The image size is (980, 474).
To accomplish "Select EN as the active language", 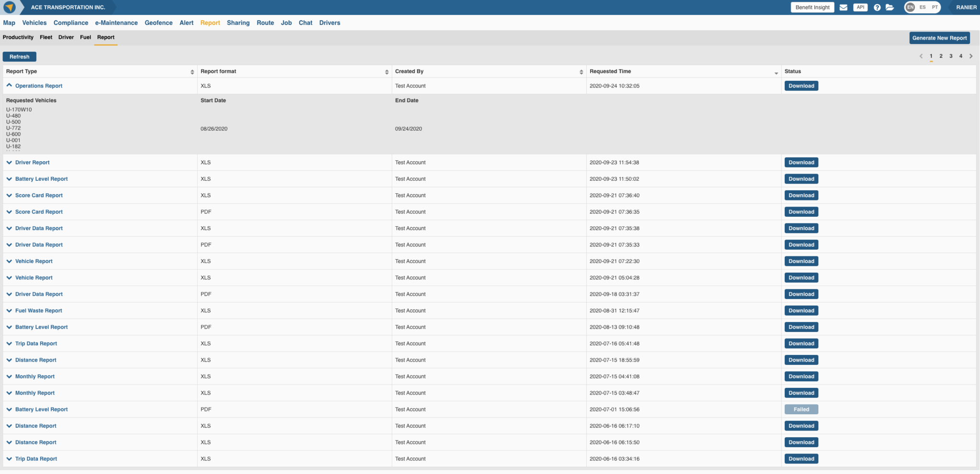I will 910,8.
